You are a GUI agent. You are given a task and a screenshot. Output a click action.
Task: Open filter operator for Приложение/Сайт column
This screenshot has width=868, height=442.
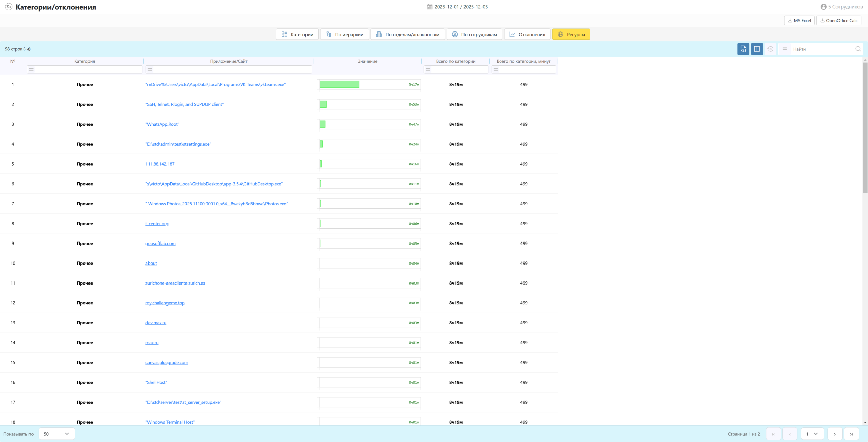[150, 69]
